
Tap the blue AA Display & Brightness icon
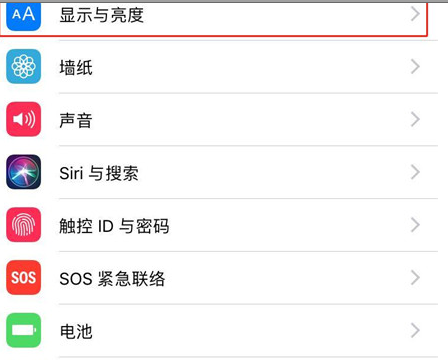[x=23, y=15]
